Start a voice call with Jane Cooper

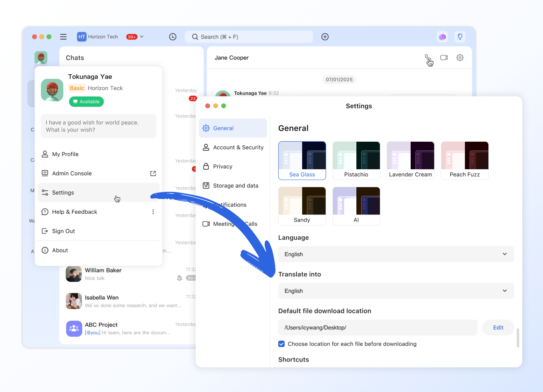pyautogui.click(x=428, y=58)
